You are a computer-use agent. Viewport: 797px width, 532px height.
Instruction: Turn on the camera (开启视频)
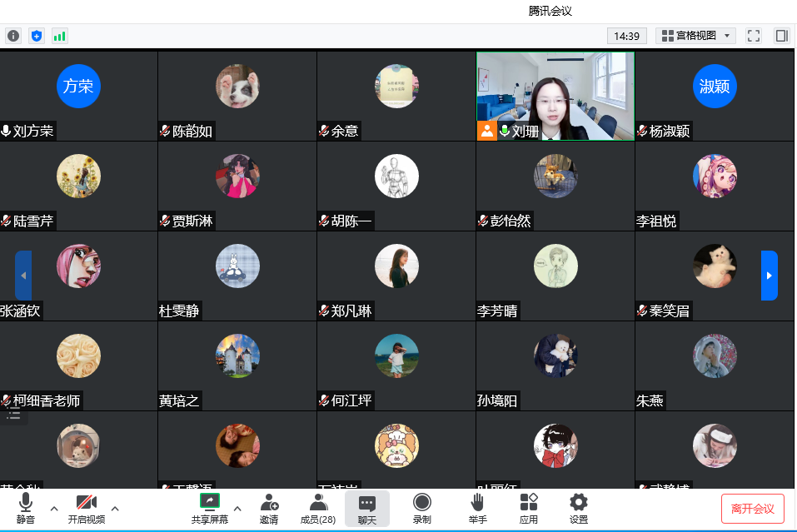pos(86,508)
